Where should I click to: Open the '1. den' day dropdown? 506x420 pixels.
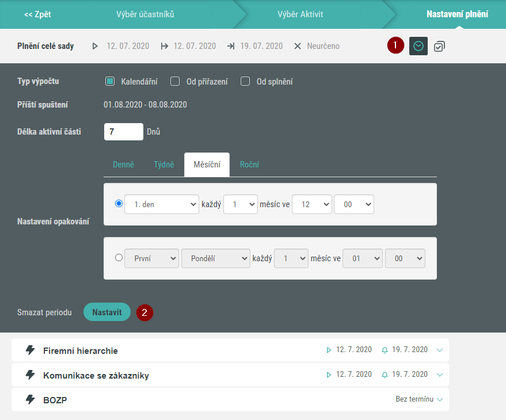point(161,204)
